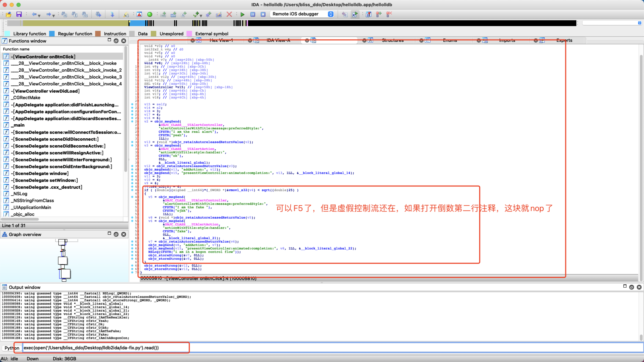
Task: Click the green circle status icon
Action: click(x=150, y=14)
